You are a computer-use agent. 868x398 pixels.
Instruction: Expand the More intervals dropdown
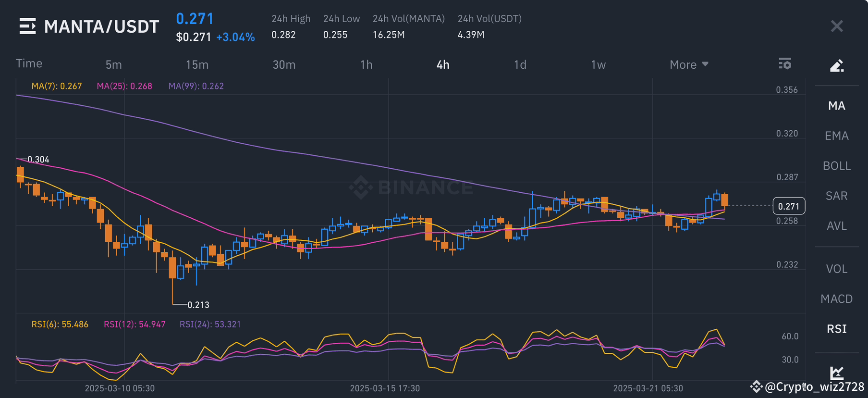click(x=689, y=64)
